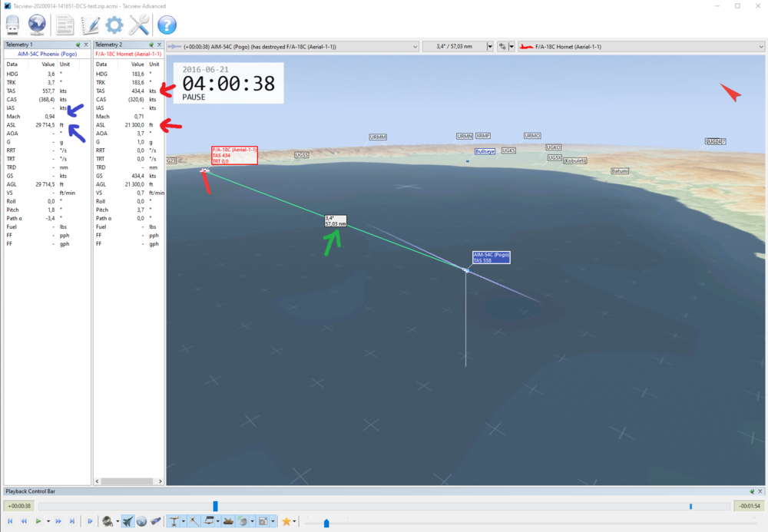Click the Bullseye label on map

click(485, 152)
